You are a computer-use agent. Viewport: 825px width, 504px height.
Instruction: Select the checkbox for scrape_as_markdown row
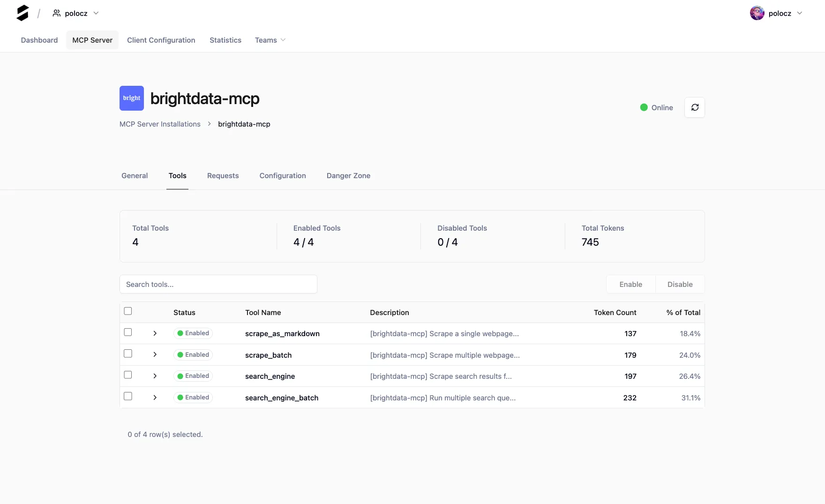pyautogui.click(x=127, y=332)
